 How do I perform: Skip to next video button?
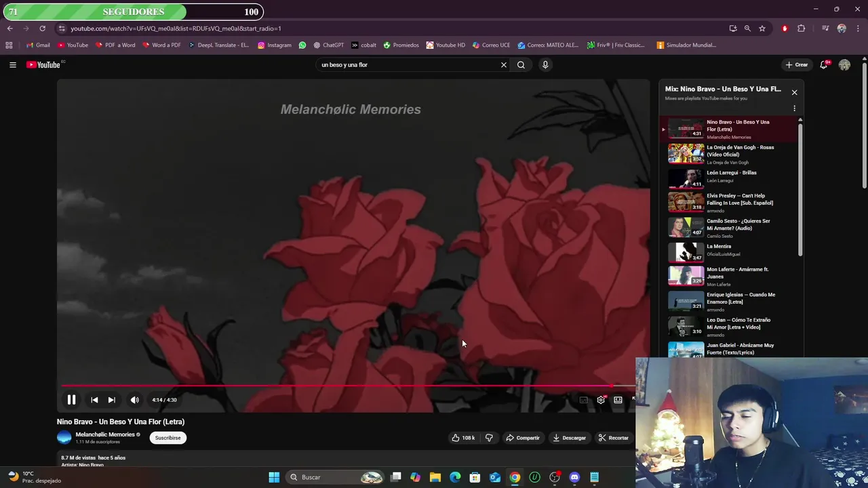(111, 400)
